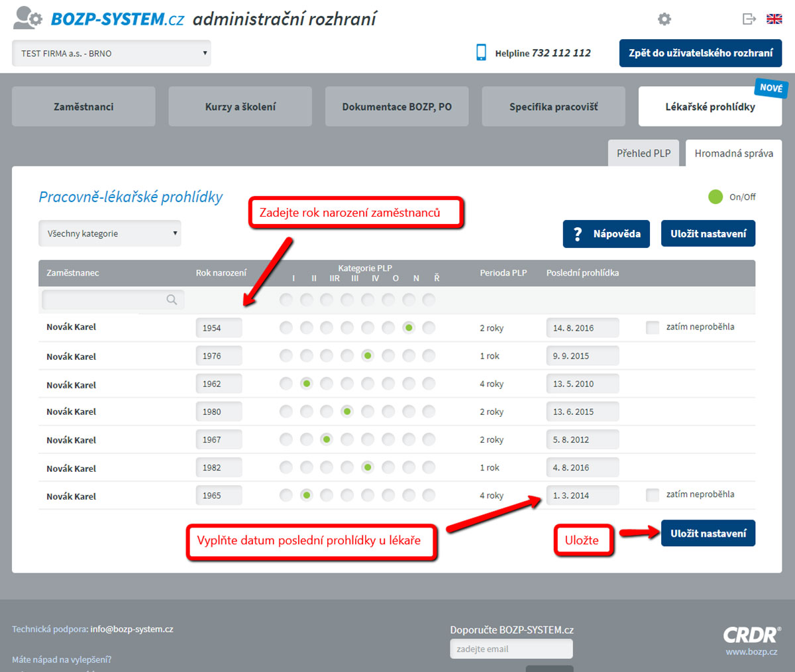Visit the www.bozp.cz footer link
The height and width of the screenshot is (672, 795).
tap(751, 651)
